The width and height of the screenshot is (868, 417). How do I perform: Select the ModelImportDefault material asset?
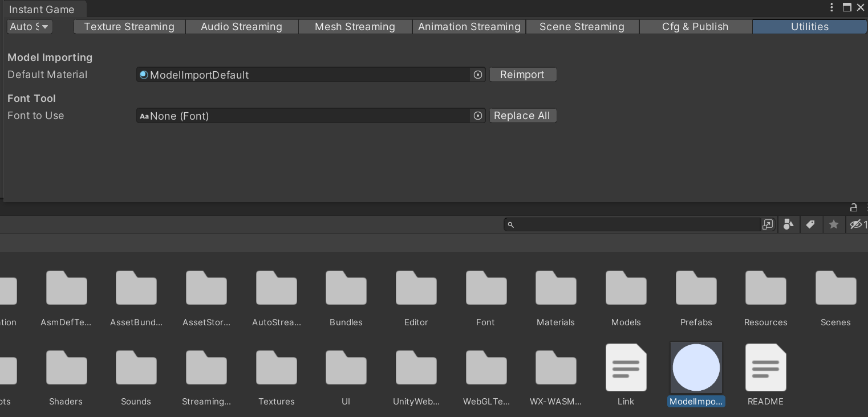pyautogui.click(x=696, y=368)
